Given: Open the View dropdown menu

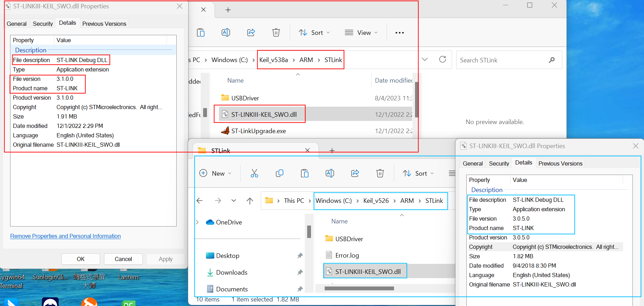Looking at the screenshot, I should click(x=361, y=32).
